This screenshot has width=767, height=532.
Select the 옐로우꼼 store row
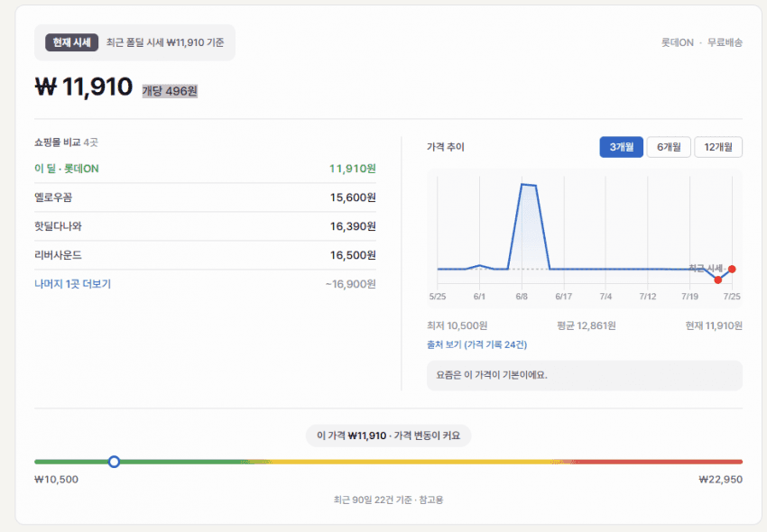205,197
